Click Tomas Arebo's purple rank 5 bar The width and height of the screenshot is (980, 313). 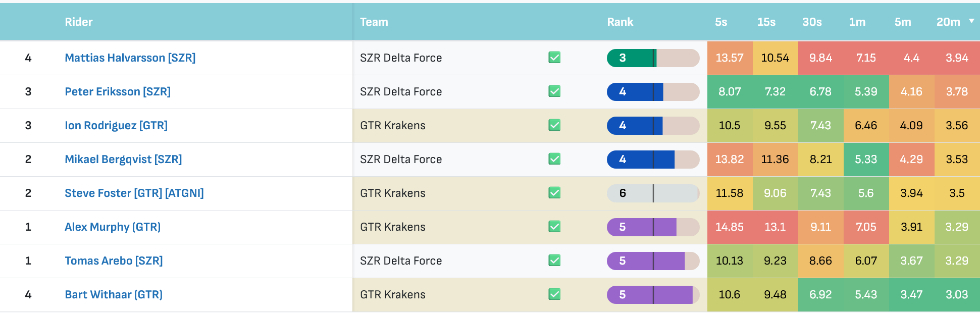click(x=653, y=261)
